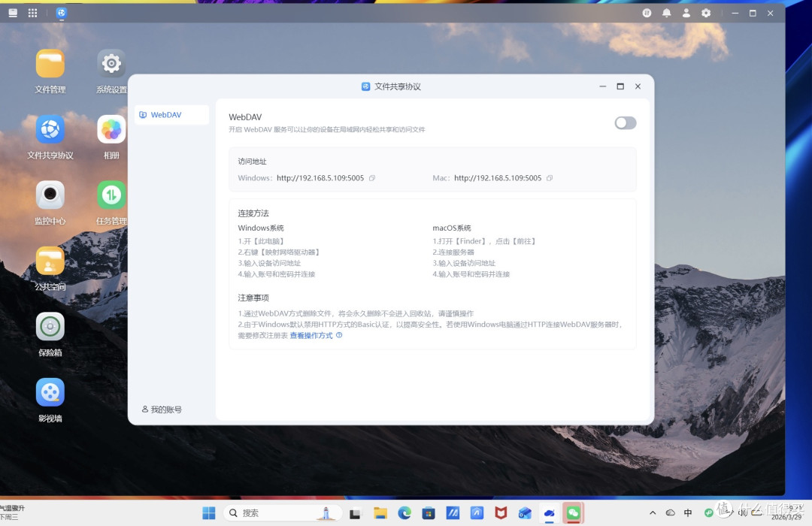Open the notifications bell

click(x=666, y=13)
